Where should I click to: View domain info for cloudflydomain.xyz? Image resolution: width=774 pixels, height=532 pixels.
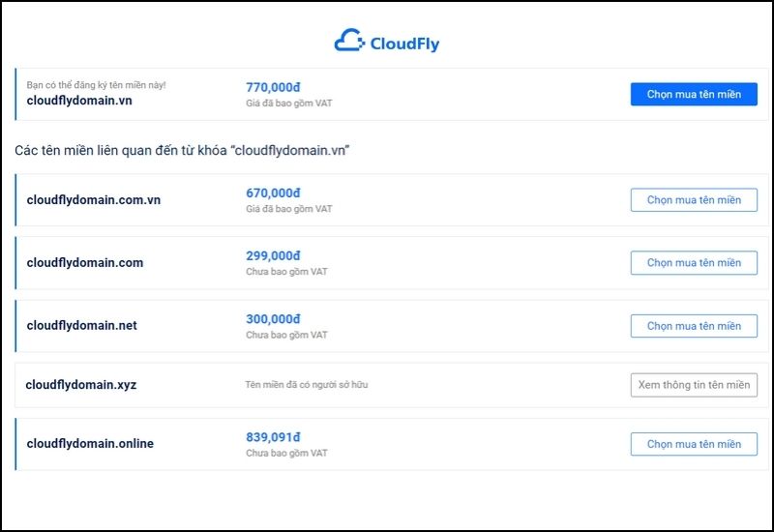pyautogui.click(x=694, y=385)
